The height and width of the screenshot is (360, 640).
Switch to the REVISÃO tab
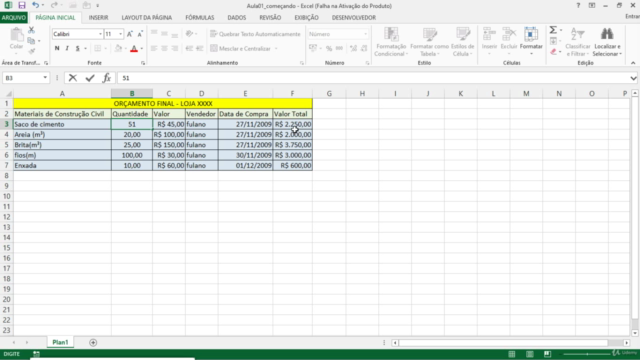270,18
